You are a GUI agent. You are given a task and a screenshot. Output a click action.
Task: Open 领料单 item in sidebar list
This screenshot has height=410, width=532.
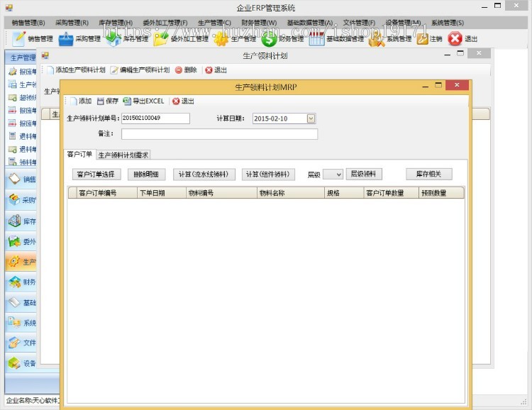point(22,162)
